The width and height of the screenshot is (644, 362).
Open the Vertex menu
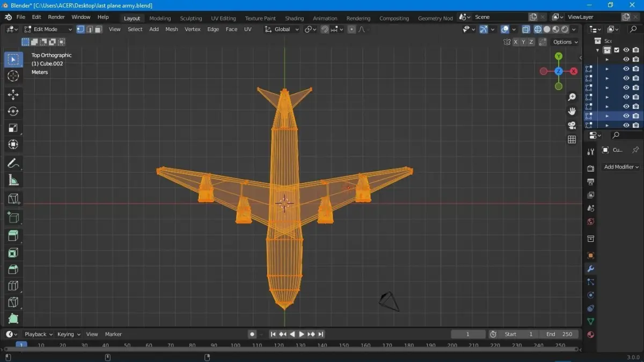tap(193, 29)
